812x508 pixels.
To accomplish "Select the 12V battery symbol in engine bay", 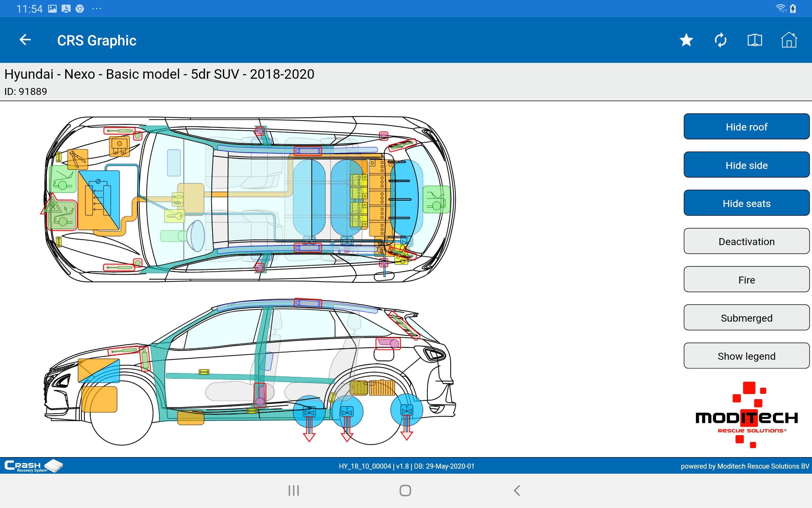I will [x=119, y=146].
